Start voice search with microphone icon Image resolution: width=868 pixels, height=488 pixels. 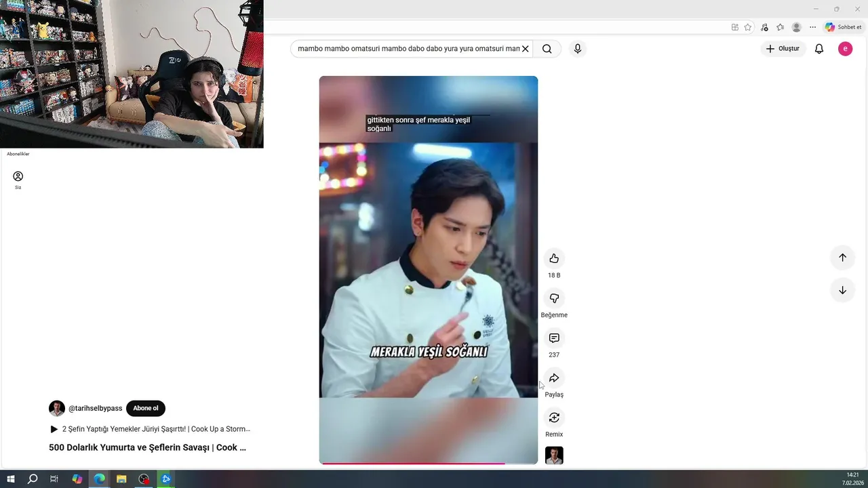578,49
